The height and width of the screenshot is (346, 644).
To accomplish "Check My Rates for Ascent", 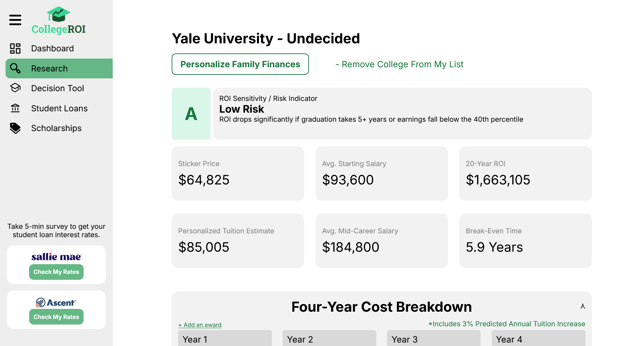I will pyautogui.click(x=56, y=317).
